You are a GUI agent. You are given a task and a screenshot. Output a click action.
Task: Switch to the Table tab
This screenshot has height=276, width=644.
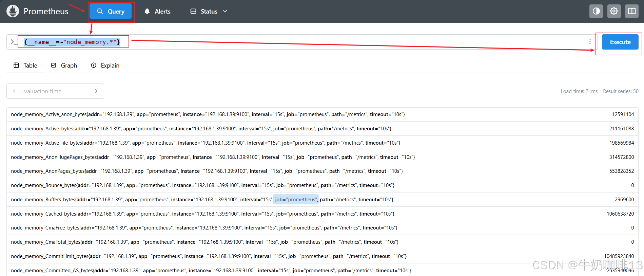[25, 65]
